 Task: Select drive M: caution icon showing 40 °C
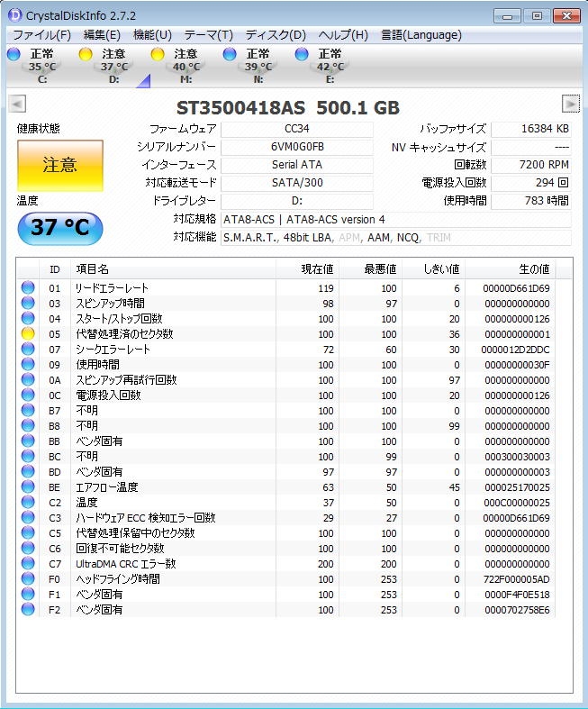tap(158, 54)
